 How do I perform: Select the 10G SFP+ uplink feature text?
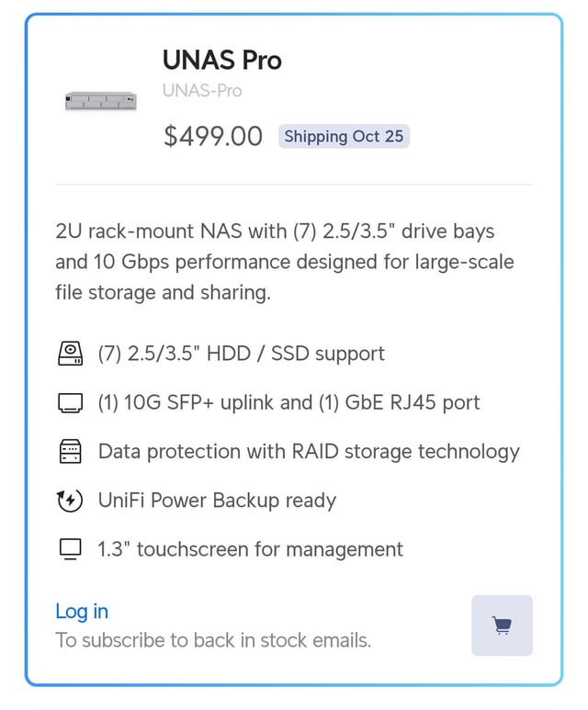tap(289, 403)
